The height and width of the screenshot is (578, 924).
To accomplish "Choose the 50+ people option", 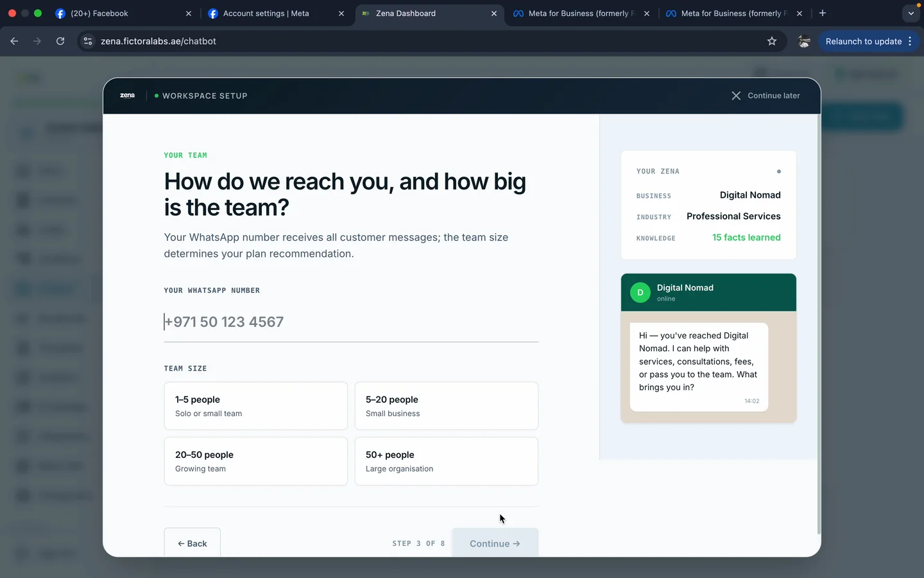I will pos(446,461).
